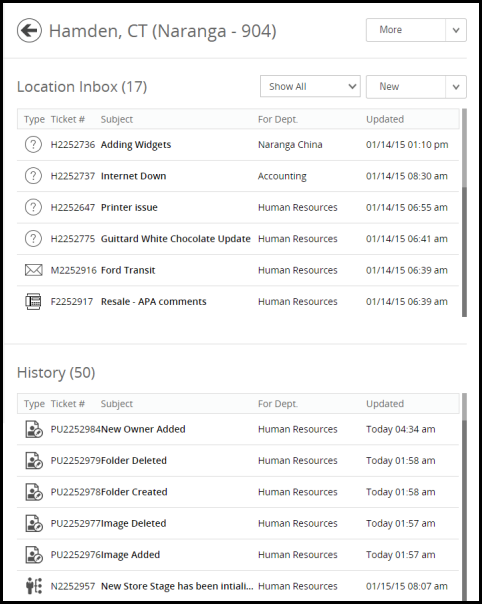Click the fax icon for Resale - APA comments
The image size is (482, 604).
click(33, 302)
